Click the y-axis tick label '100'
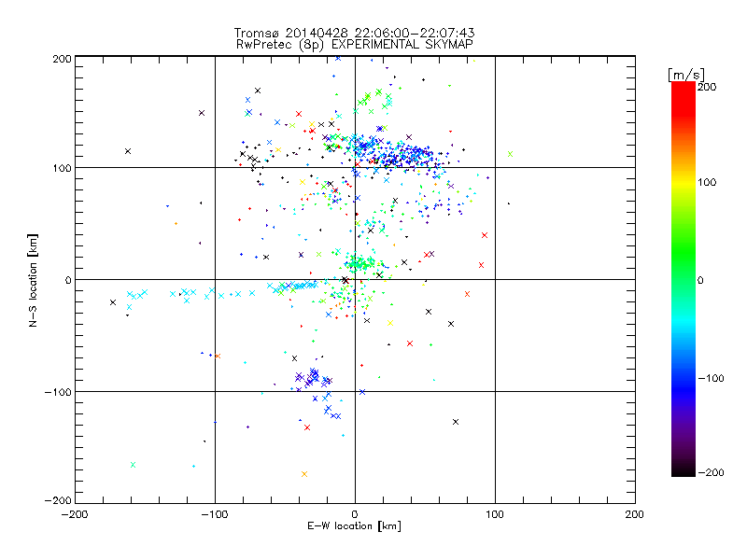The width and height of the screenshot is (747, 560). point(62,169)
